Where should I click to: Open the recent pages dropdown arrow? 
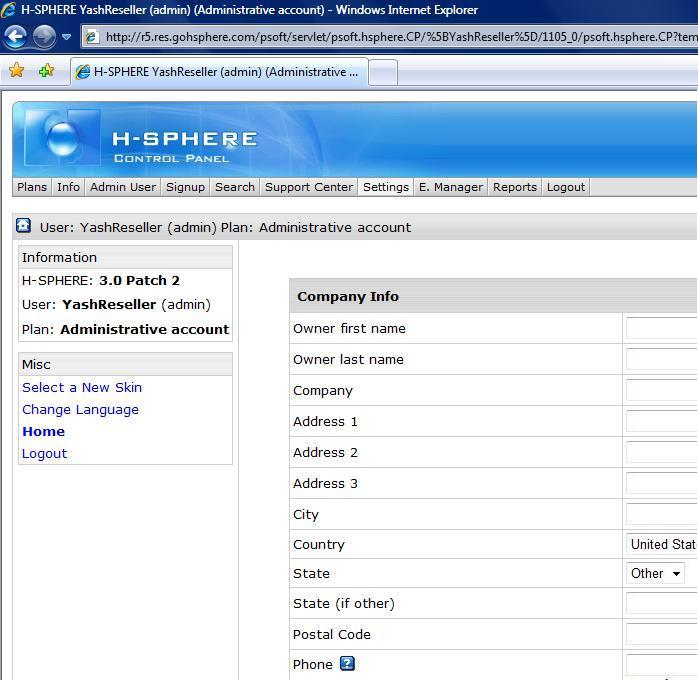pyautogui.click(x=66, y=37)
